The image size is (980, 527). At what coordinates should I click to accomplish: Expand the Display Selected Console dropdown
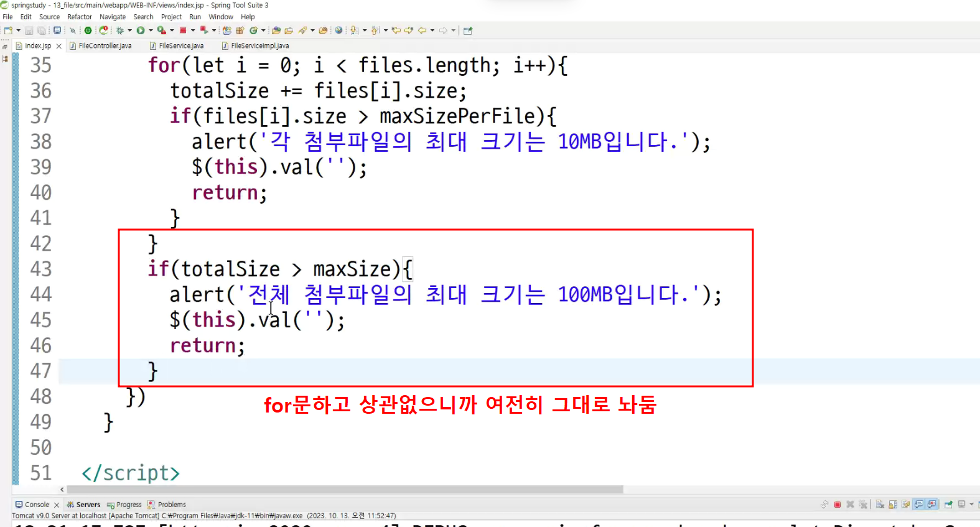coord(971,505)
